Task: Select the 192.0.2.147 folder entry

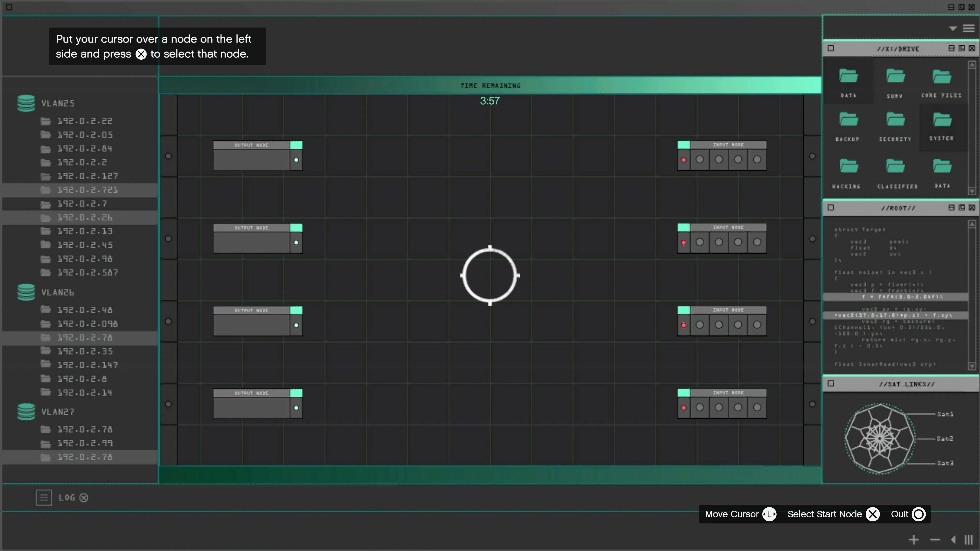Action: [x=88, y=365]
